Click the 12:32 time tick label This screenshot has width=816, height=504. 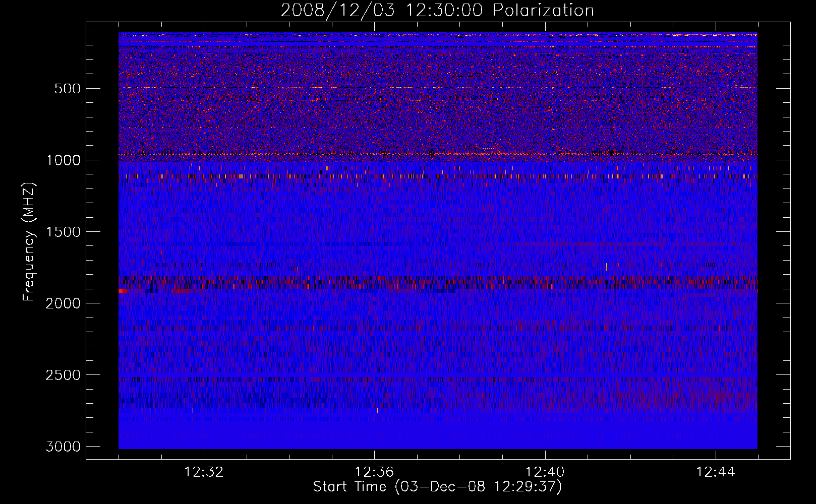pyautogui.click(x=204, y=472)
